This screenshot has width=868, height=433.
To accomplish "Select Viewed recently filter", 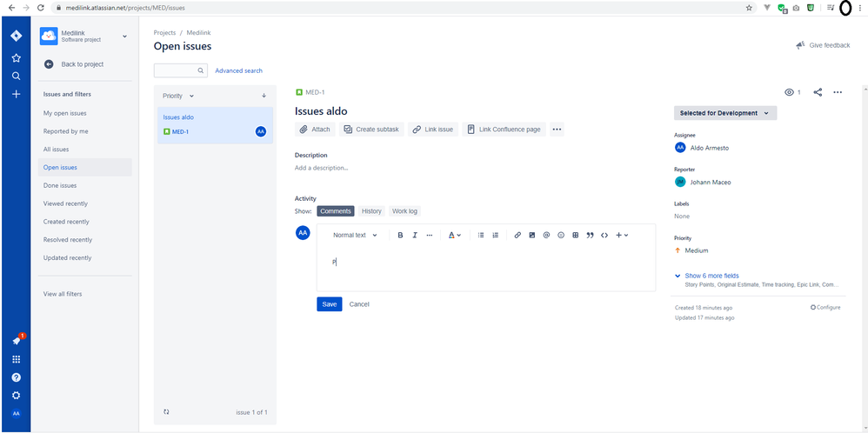I will (x=85, y=203).
